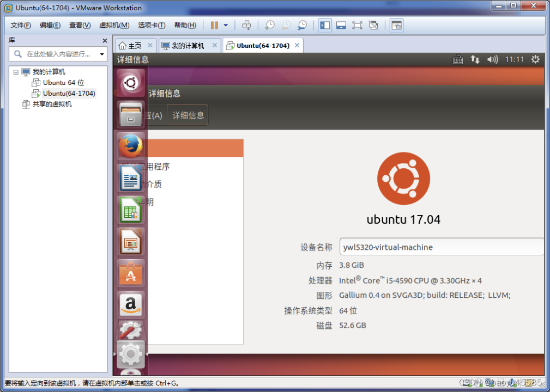Image resolution: width=550 pixels, height=392 pixels.
Task: Open the Files manager launcher icon
Action: (x=130, y=114)
